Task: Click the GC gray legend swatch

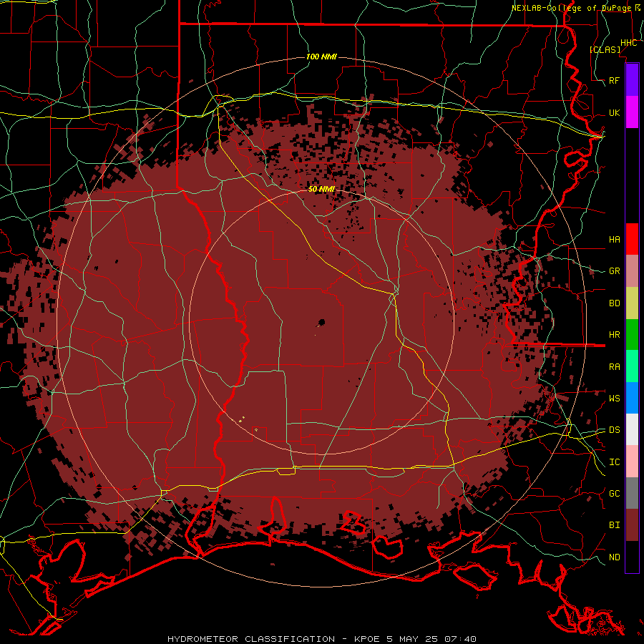Action: [632, 493]
